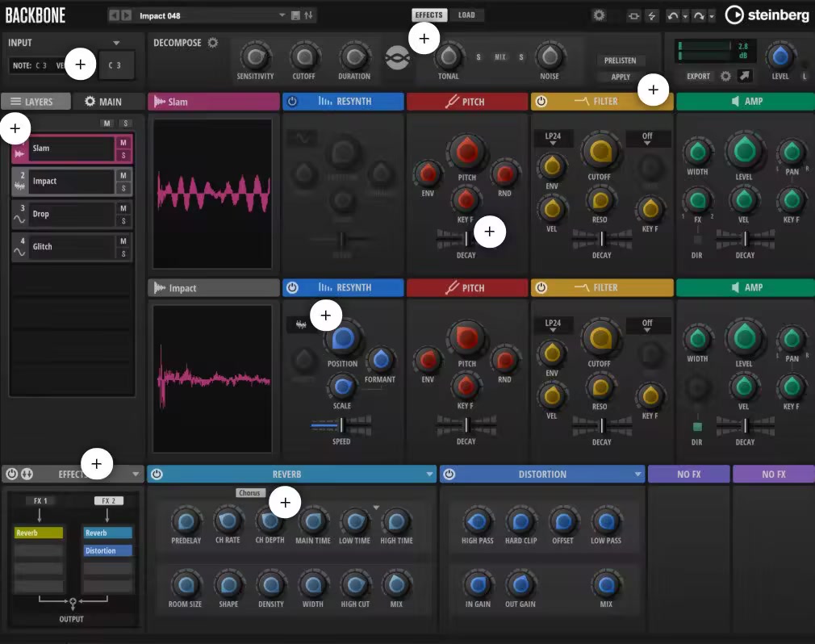This screenshot has height=644, width=815.
Task: Open Slam filter Off dropdown
Action: click(647, 138)
